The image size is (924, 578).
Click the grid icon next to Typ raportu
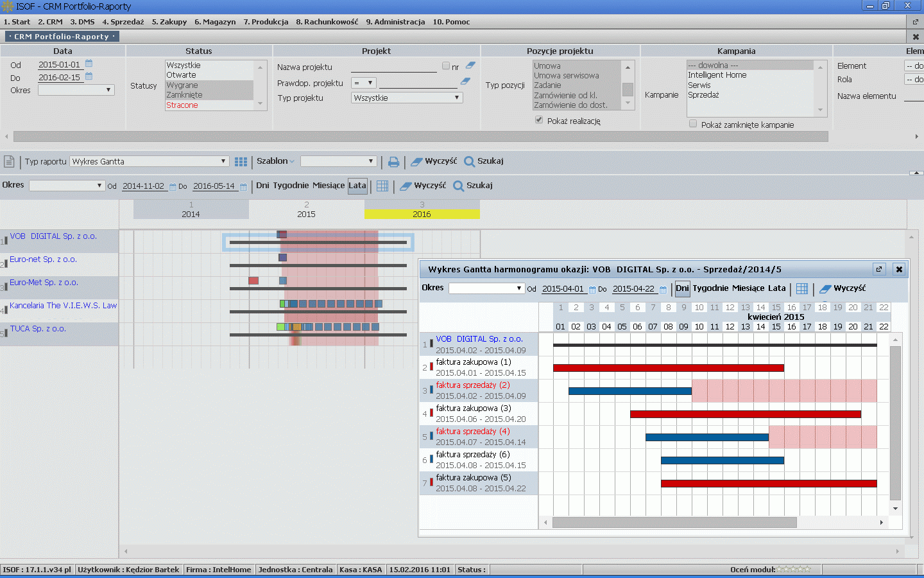[241, 162]
